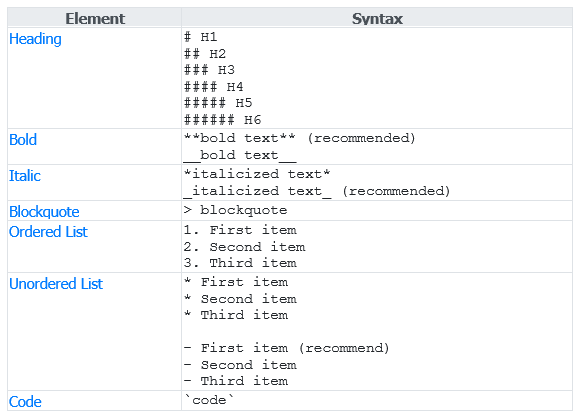The height and width of the screenshot is (417, 581).
Task: Click the '2. Second item' line
Action: [x=245, y=247]
